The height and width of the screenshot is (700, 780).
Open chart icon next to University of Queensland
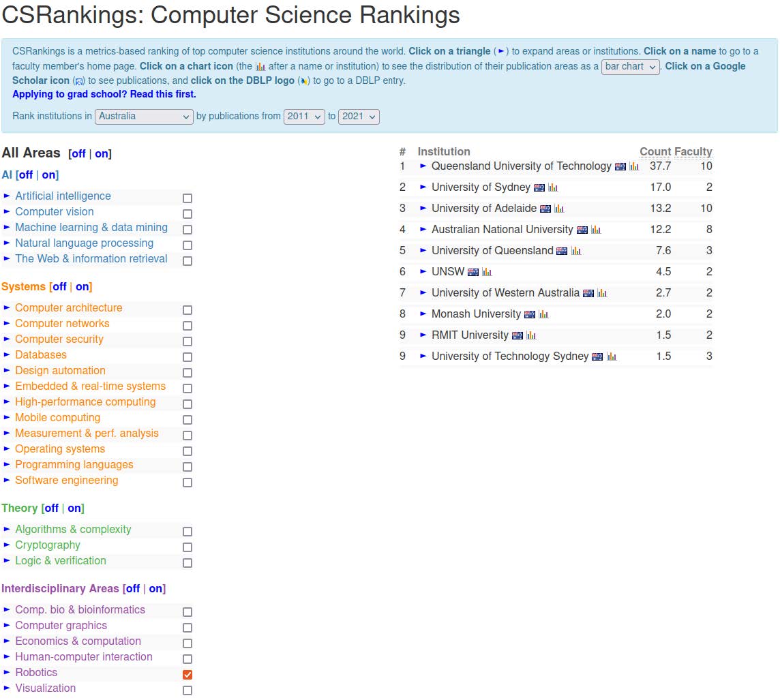(x=576, y=251)
